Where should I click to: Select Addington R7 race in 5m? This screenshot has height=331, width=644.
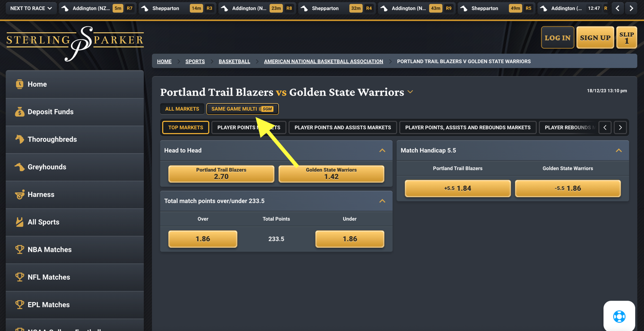pyautogui.click(x=97, y=8)
